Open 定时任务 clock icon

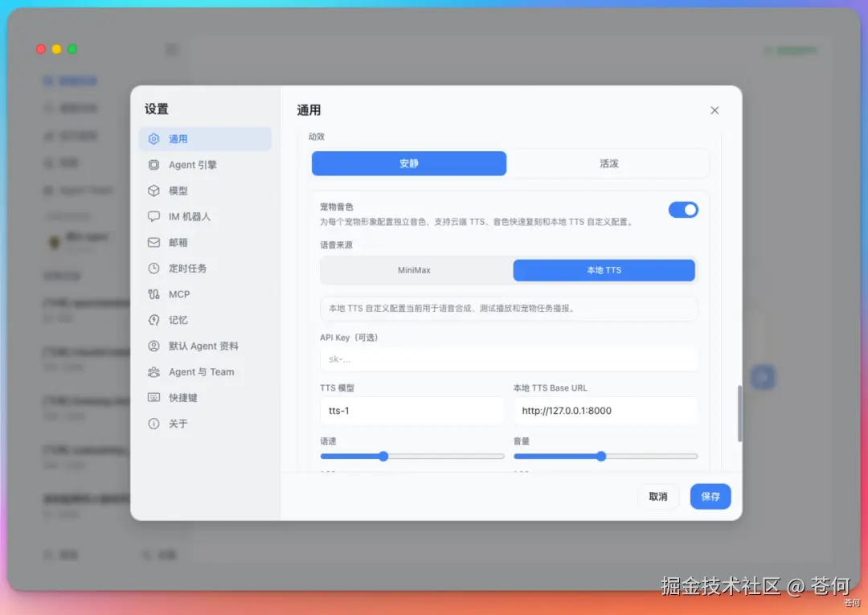click(154, 269)
